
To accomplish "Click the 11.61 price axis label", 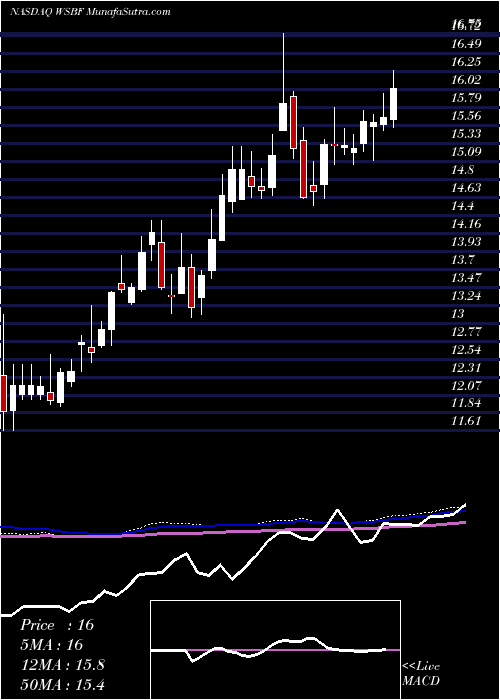I will pyautogui.click(x=467, y=422).
